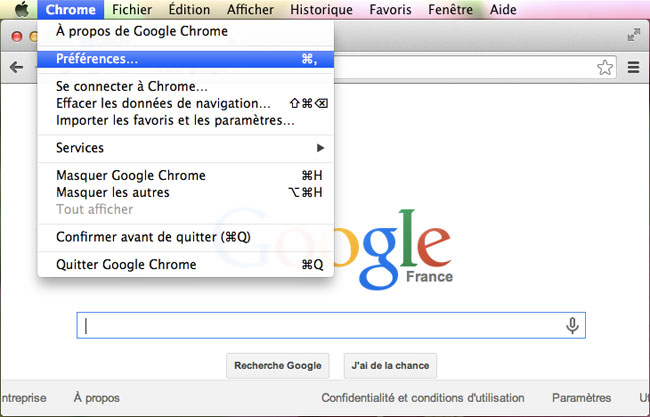Select À propos de Google Chrome
Image resolution: width=650 pixels, height=417 pixels.
pyautogui.click(x=185, y=31)
